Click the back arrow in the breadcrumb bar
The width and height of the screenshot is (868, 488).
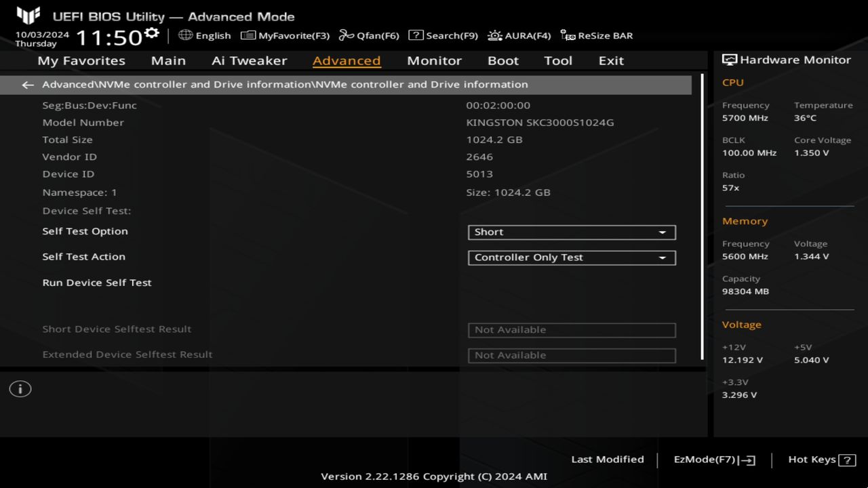tap(28, 85)
